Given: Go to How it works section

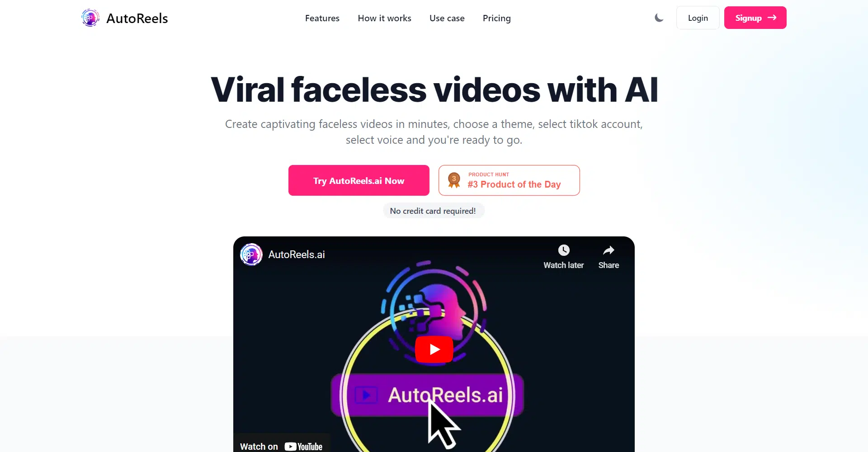Looking at the screenshot, I should [385, 18].
